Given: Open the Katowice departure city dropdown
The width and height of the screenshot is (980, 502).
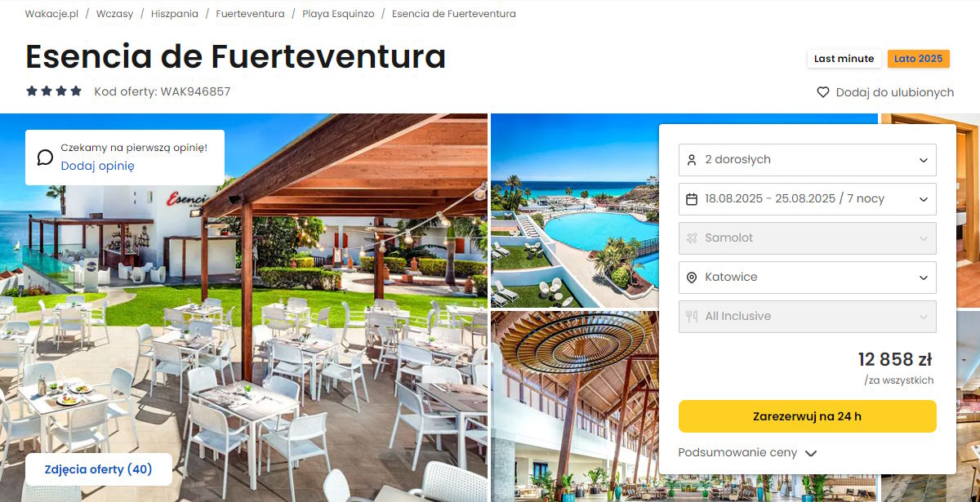Looking at the screenshot, I should point(808,278).
